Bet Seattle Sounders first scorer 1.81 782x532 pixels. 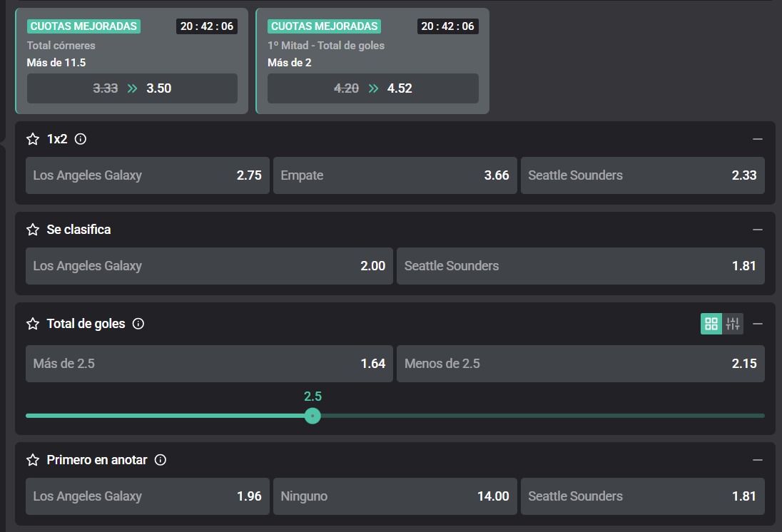coord(643,496)
